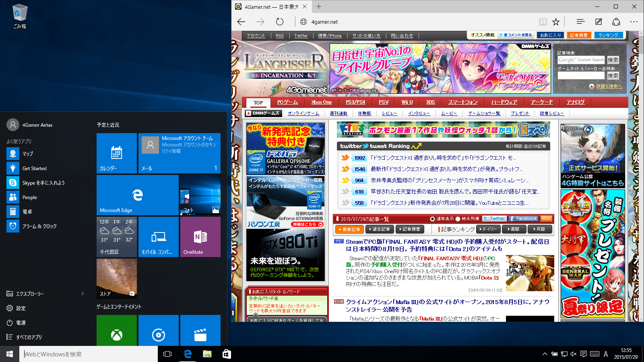The image size is (644, 362).
Task: Add page to favorites with star icon
Action: coord(556,22)
